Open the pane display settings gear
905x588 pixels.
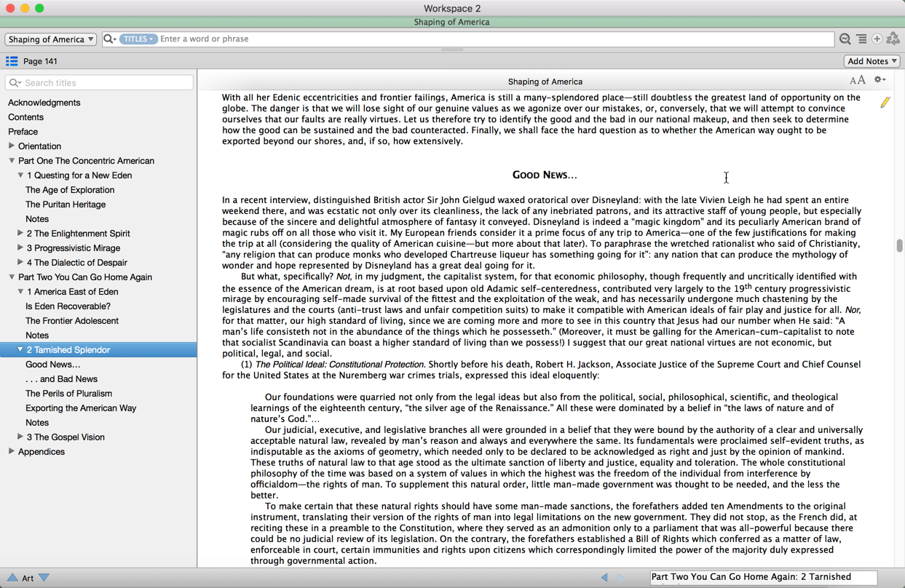[880, 81]
